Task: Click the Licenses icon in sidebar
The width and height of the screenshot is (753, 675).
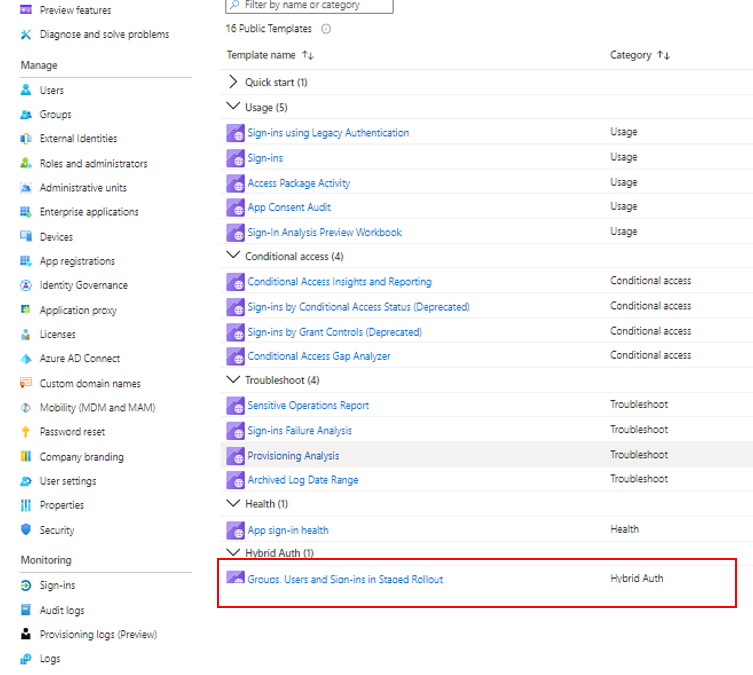Action: click(x=27, y=335)
